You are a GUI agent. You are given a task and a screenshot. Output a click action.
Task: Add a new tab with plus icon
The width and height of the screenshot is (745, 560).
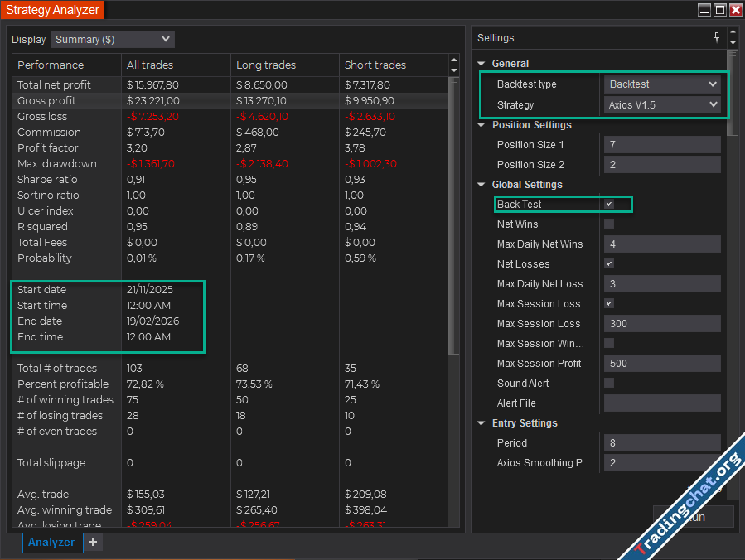point(93,542)
